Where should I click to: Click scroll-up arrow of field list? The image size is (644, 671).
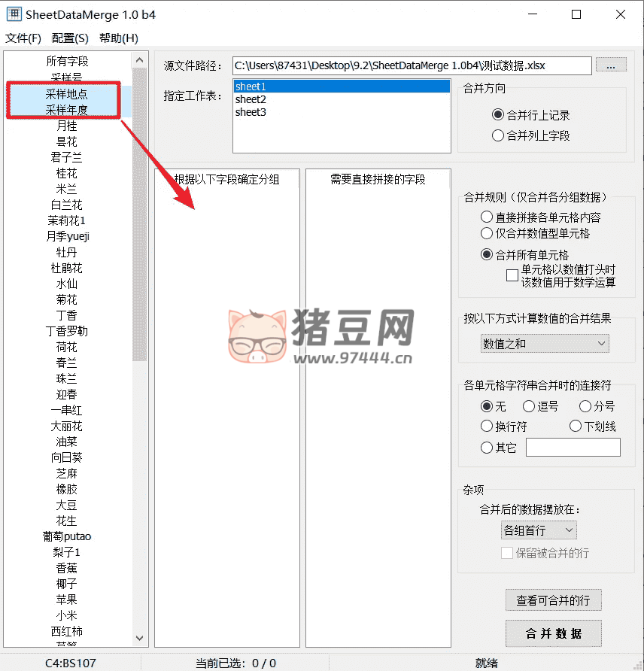[139, 60]
